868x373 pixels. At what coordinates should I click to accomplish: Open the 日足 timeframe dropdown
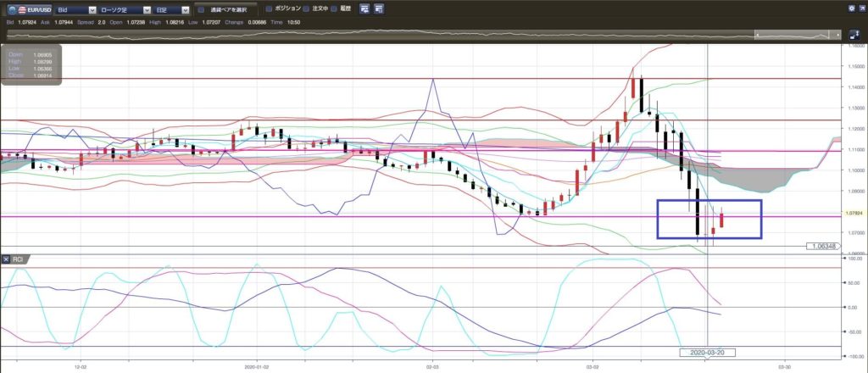[x=170, y=10]
